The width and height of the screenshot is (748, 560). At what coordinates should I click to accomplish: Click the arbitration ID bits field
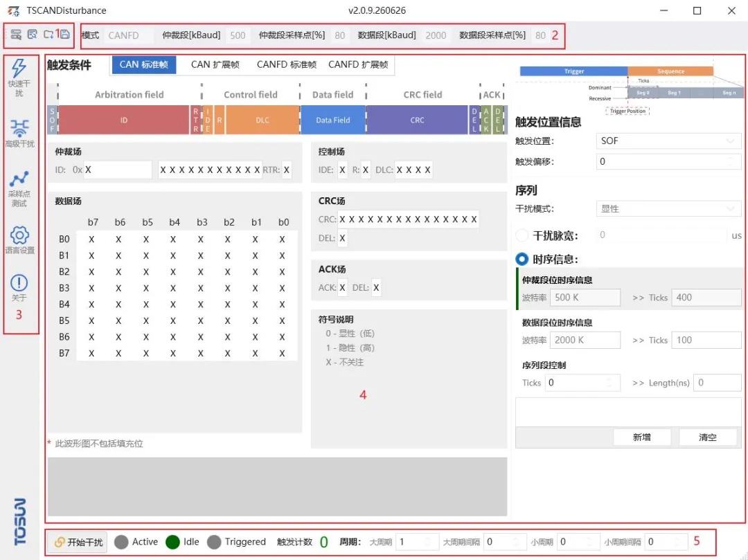210,170
